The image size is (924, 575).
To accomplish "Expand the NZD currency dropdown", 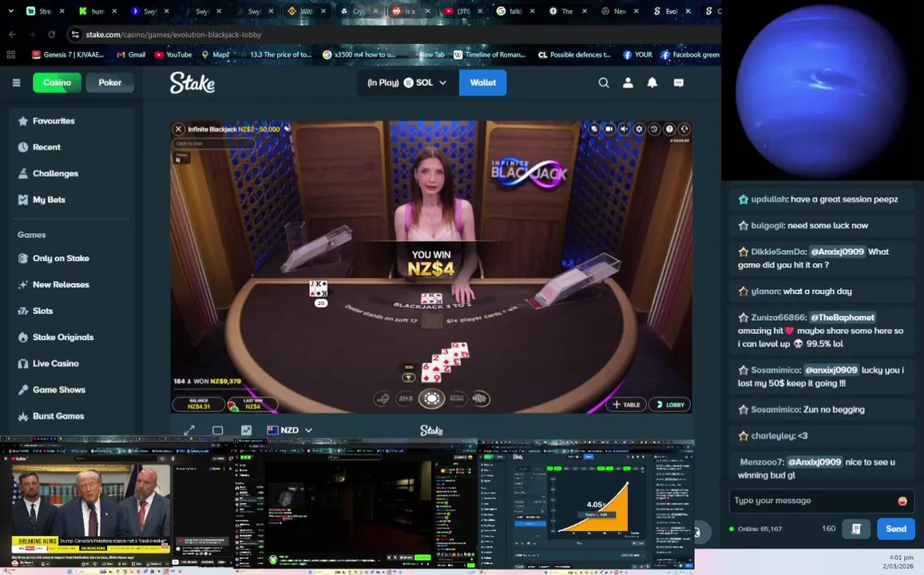I will pyautogui.click(x=289, y=430).
